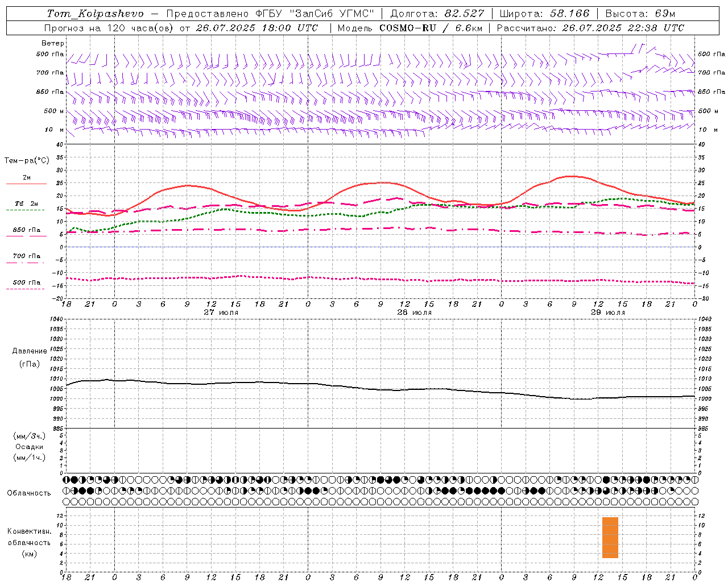Click the longitude value Долгота: 82.527
The image size is (728, 582).
(437, 14)
